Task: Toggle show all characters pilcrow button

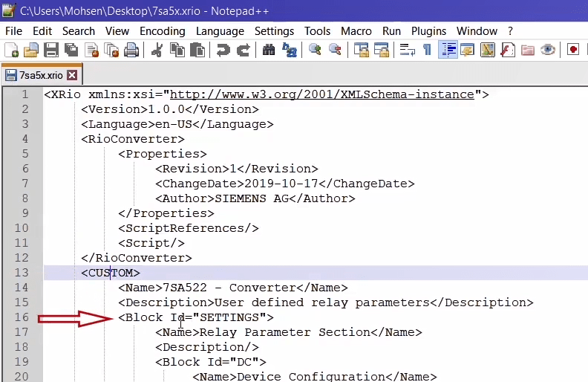Action: [x=427, y=51]
